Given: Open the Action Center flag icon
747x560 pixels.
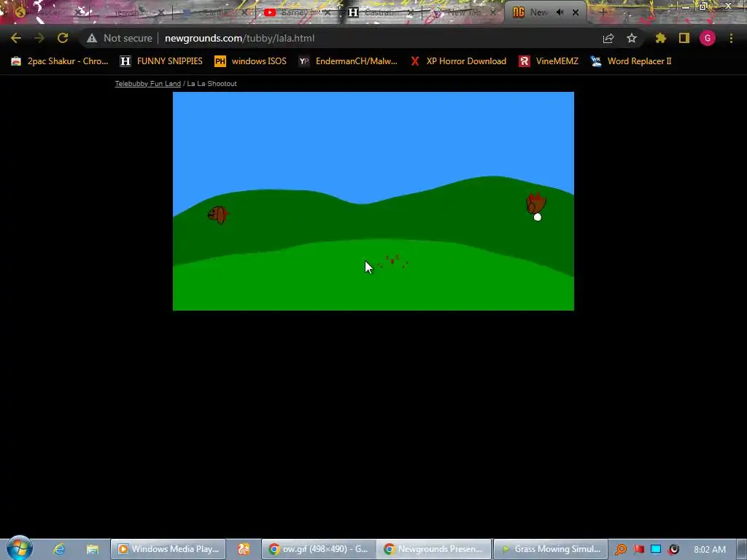Looking at the screenshot, I should (x=639, y=550).
